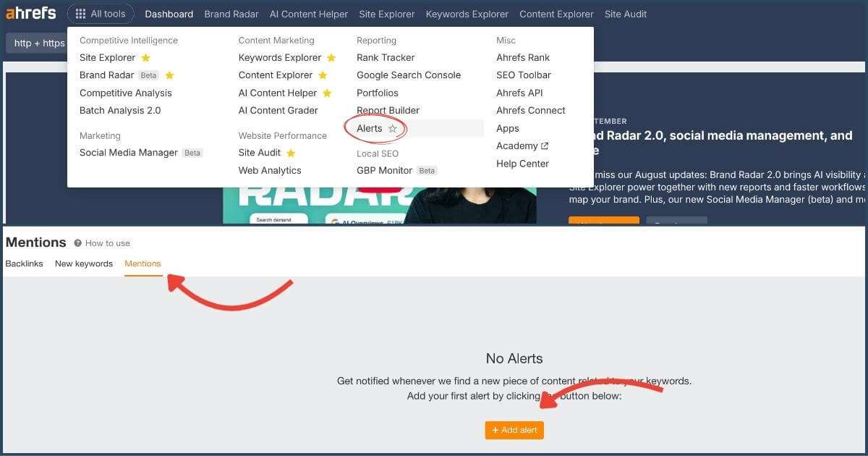The width and height of the screenshot is (868, 456).
Task: Switch to the New keywords tab
Action: (x=83, y=263)
